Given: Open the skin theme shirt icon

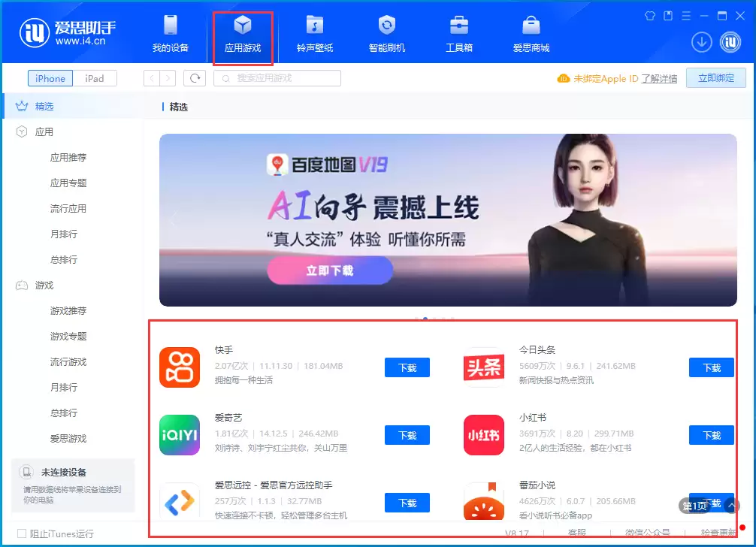Looking at the screenshot, I should pos(650,16).
